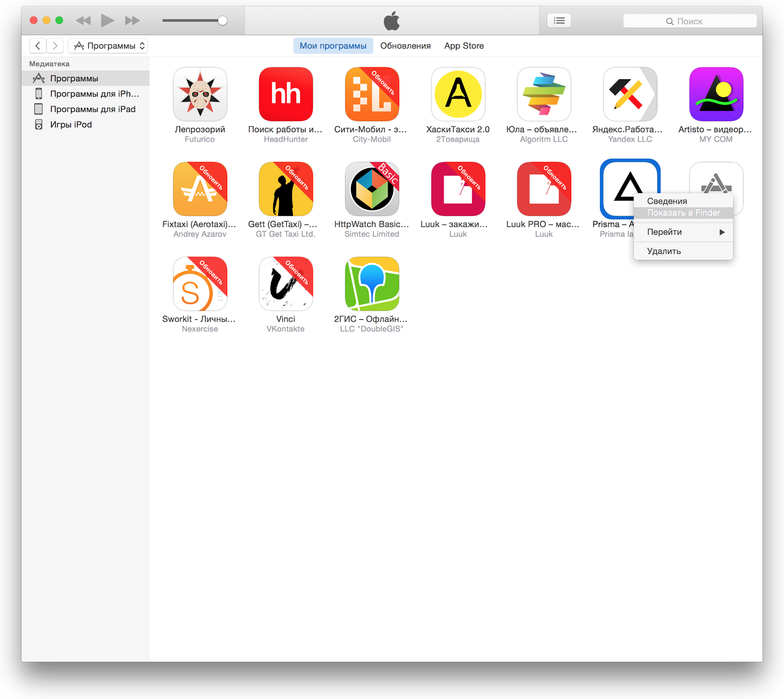Click the Andrey Azarov developer label

(200, 234)
